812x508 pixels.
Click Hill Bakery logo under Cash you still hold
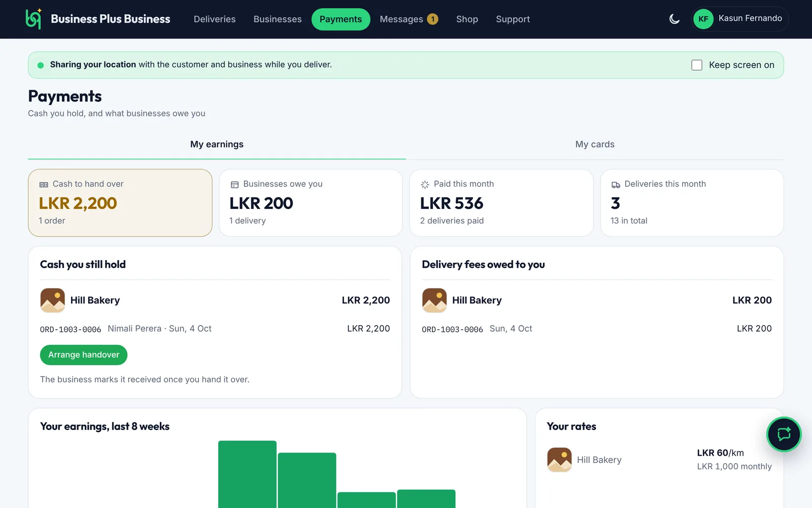point(53,300)
